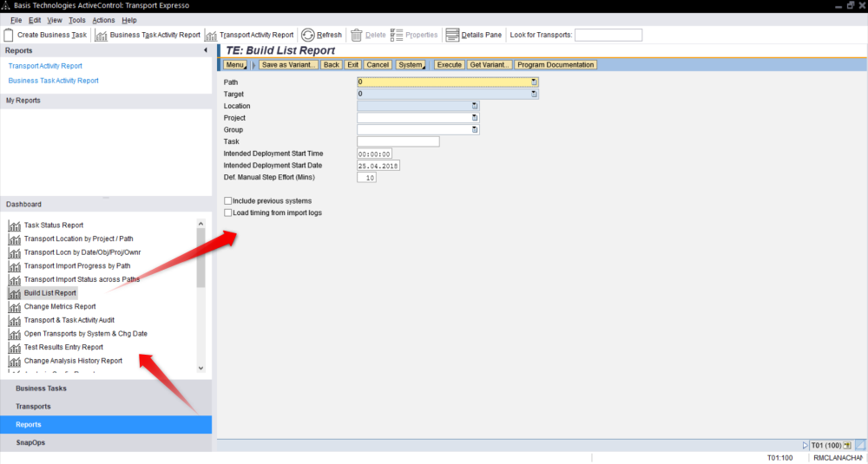Click the Dashboard list scrollbar thumb
This screenshot has width=868, height=464.
click(201, 258)
